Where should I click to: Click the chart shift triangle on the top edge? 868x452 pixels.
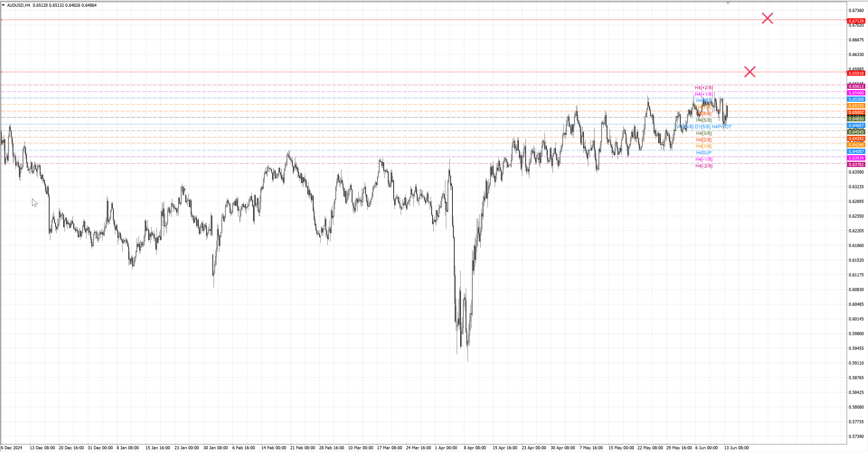(x=728, y=3)
